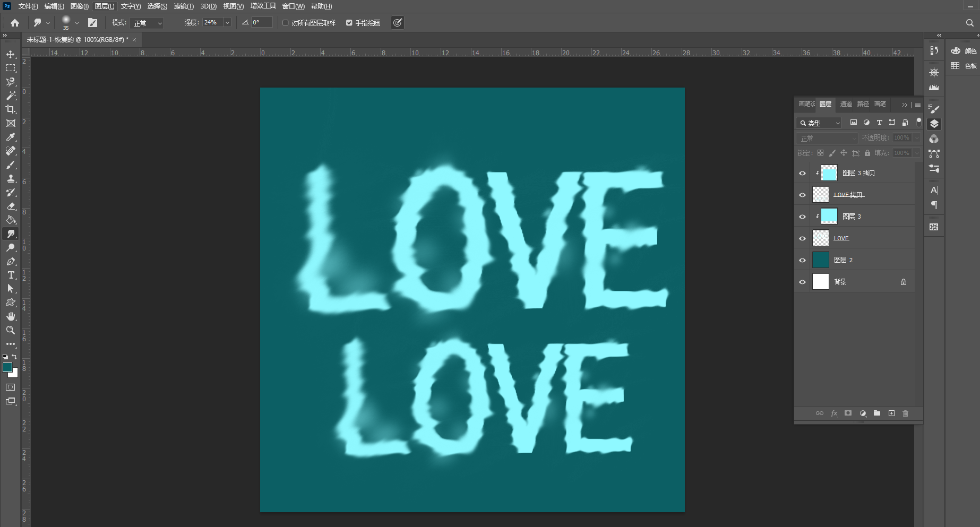Expand the 强度 strength dropdown arrow
This screenshot has height=527, width=980.
[227, 23]
